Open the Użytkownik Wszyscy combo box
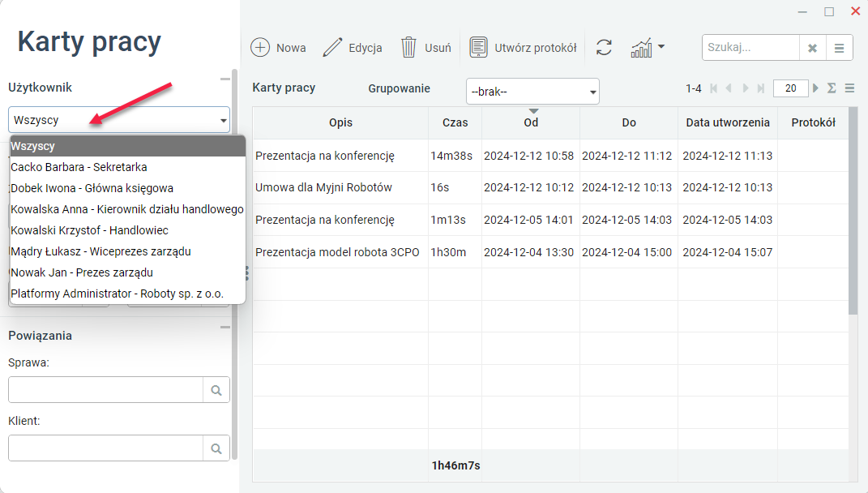This screenshot has height=493, width=868. click(119, 120)
